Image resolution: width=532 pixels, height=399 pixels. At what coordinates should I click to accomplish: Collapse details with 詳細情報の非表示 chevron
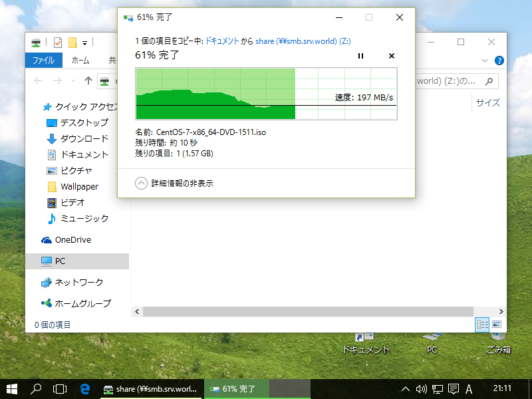coord(141,184)
